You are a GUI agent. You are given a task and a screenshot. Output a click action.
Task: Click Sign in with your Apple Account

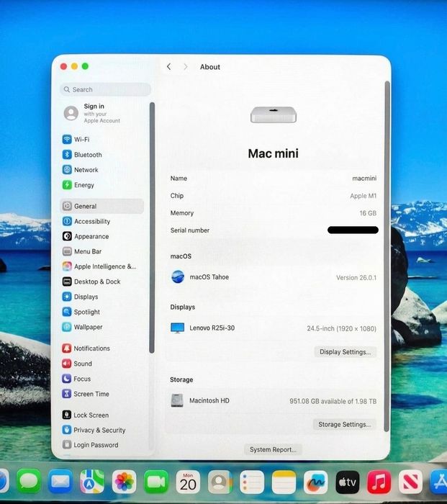[x=92, y=113]
